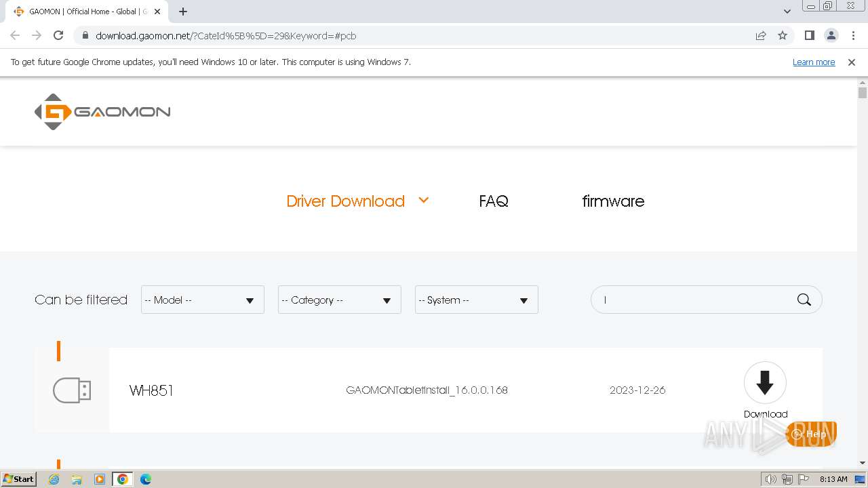Click the Action Center flag tray icon
Viewport: 868px width, 488px height.
[x=804, y=479]
